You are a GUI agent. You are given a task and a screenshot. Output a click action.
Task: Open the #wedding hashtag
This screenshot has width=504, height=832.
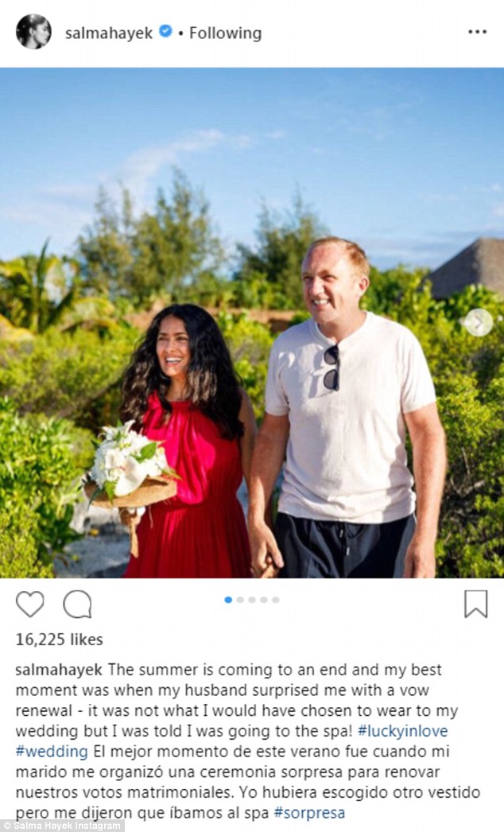pyautogui.click(x=52, y=752)
